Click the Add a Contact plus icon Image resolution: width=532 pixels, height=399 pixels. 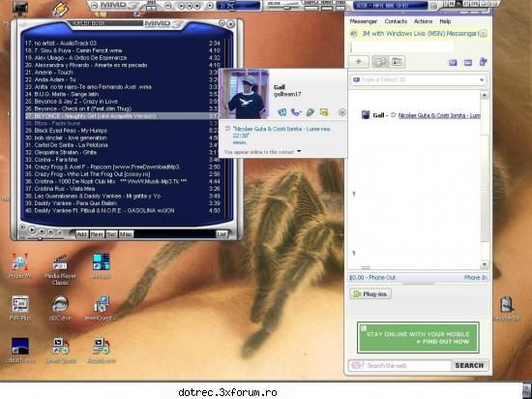[358, 62]
